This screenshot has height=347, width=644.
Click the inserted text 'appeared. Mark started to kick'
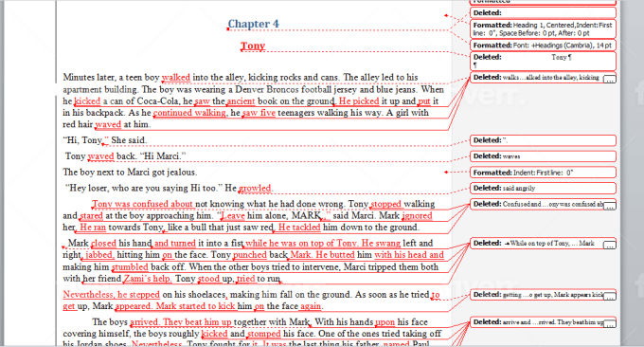pyautogui.click(x=175, y=306)
